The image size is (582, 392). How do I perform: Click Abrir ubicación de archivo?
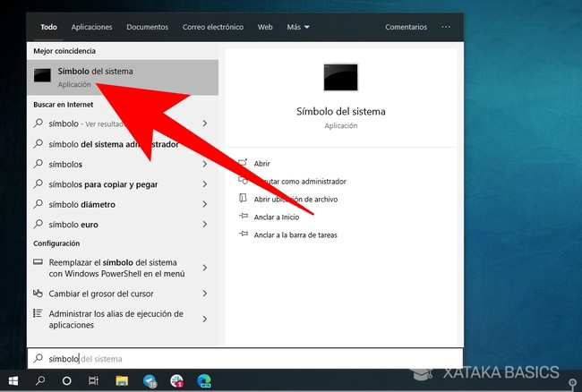pyautogui.click(x=295, y=200)
